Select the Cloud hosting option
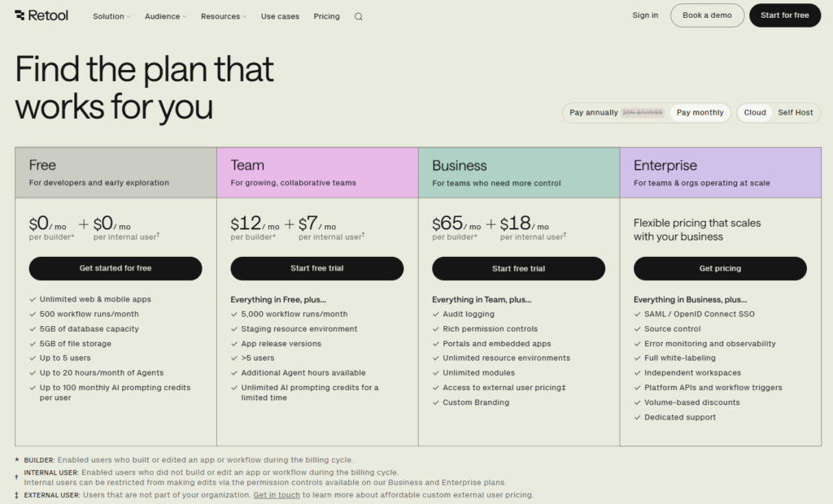Screen dimensions: 833x504 point(755,113)
